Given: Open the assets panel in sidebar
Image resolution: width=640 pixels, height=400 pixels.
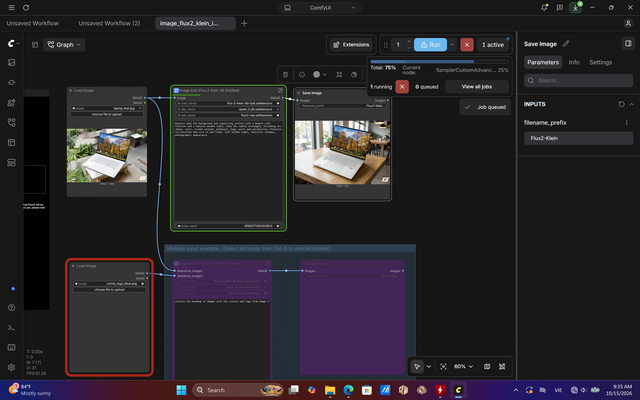Looking at the screenshot, I should point(11,62).
